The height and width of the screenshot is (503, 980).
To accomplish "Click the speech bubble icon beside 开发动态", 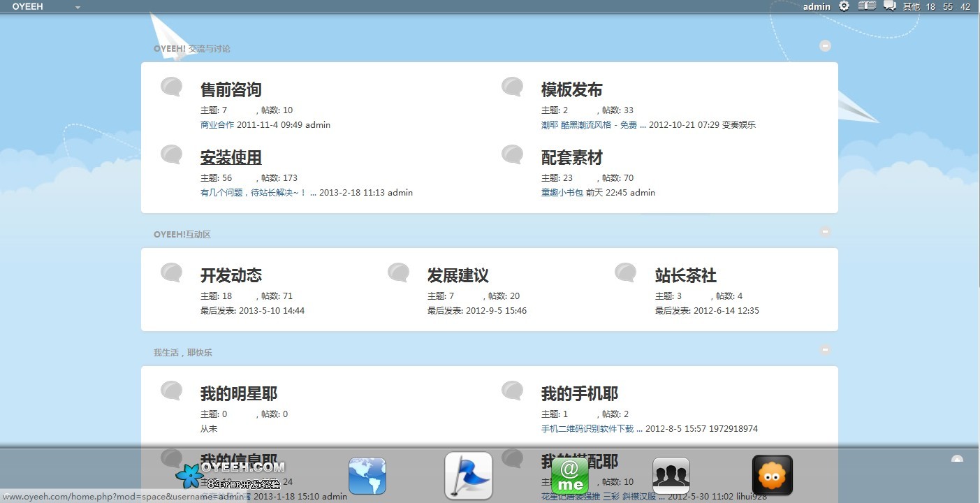I will coord(172,273).
